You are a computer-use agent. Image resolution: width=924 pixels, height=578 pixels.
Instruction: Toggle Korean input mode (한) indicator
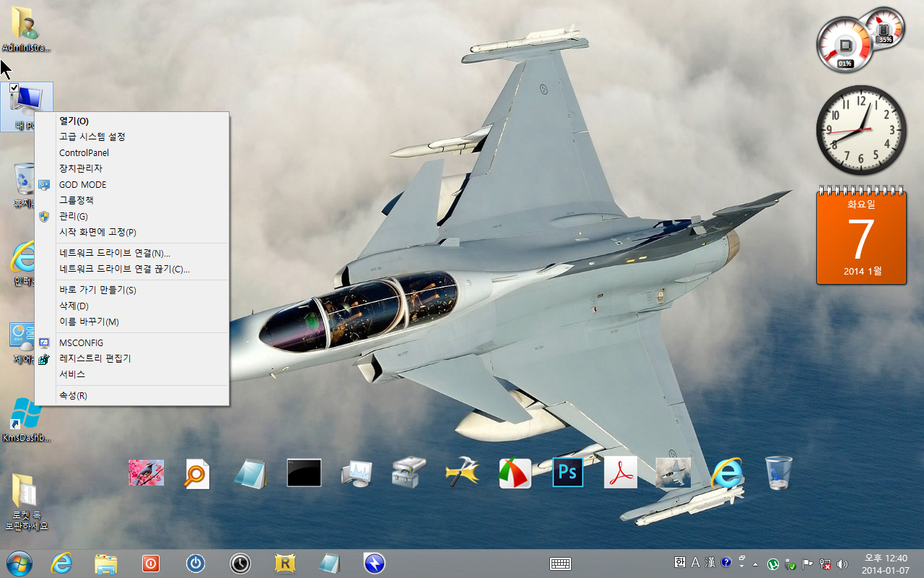(x=679, y=562)
